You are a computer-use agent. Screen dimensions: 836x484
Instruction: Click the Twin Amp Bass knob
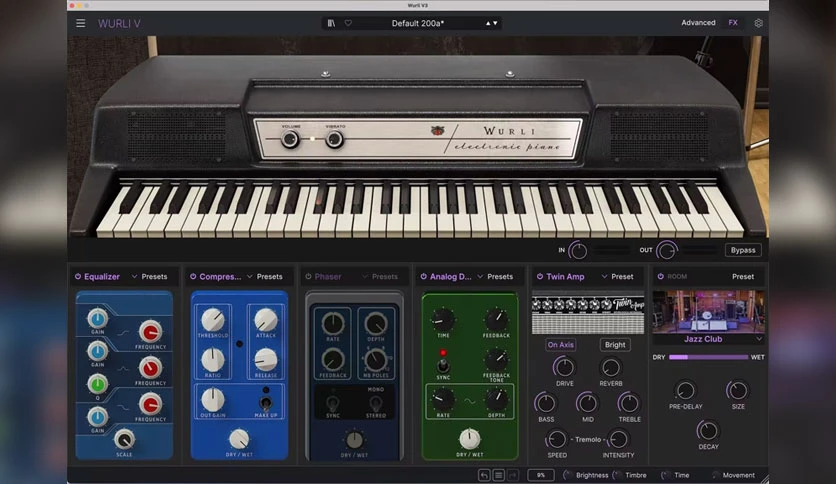[545, 404]
